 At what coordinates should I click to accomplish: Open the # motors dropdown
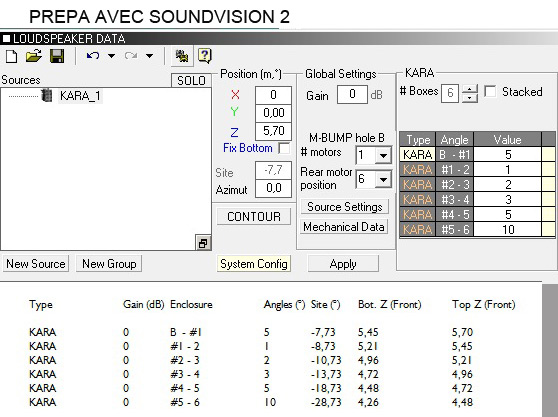pyautogui.click(x=383, y=155)
